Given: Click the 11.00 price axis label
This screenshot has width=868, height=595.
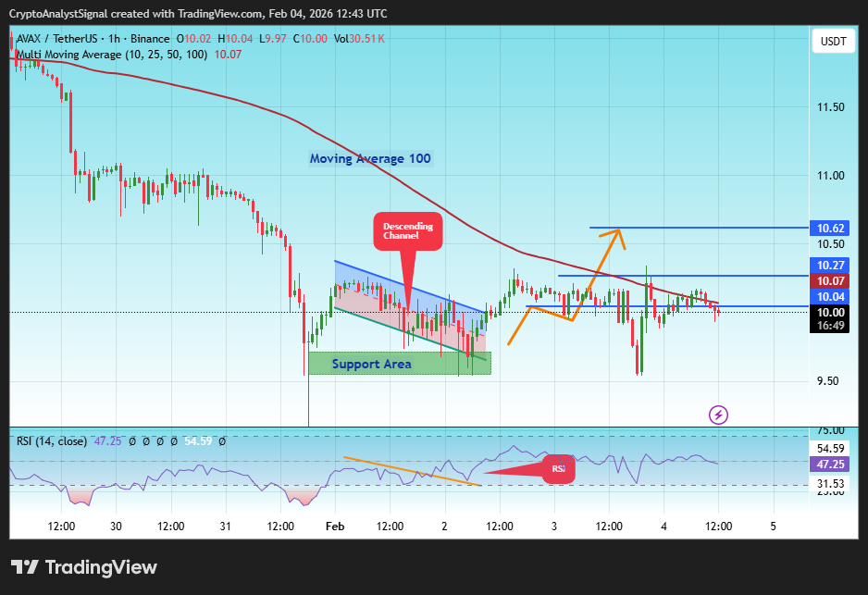Looking at the screenshot, I should [x=830, y=176].
